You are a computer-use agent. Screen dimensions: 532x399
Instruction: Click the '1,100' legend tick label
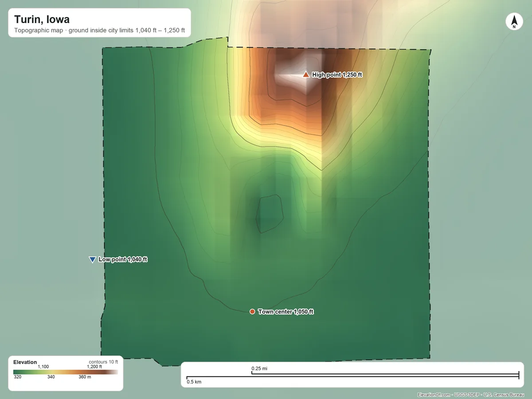click(43, 367)
